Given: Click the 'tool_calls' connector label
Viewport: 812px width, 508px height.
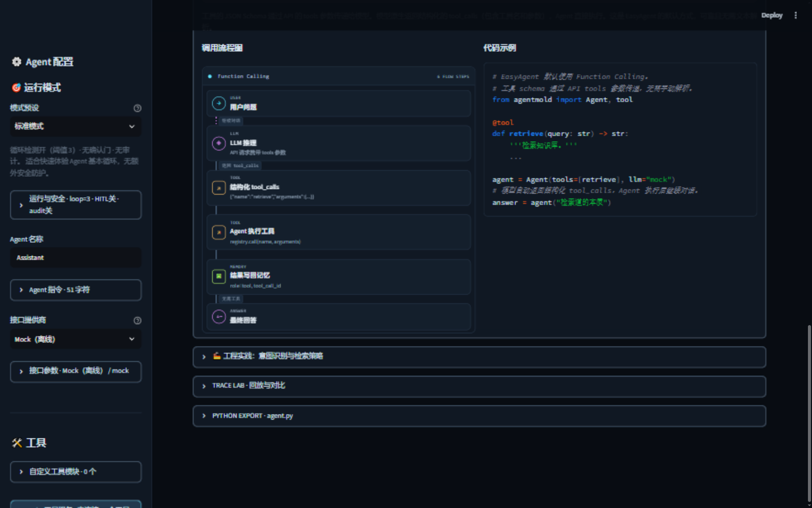Looking at the screenshot, I should coord(240,166).
